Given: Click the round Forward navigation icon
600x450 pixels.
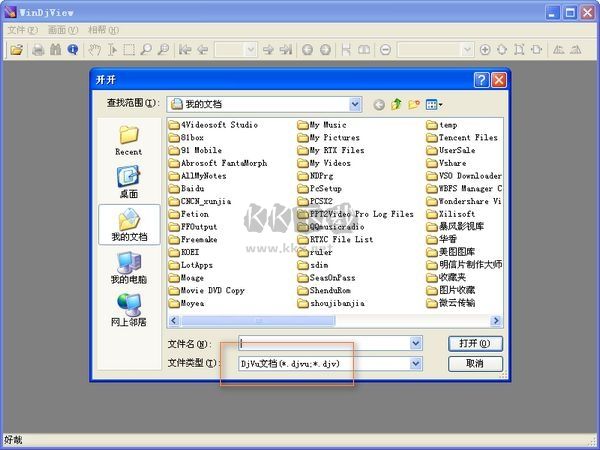Looking at the screenshot, I should click(x=325, y=50).
